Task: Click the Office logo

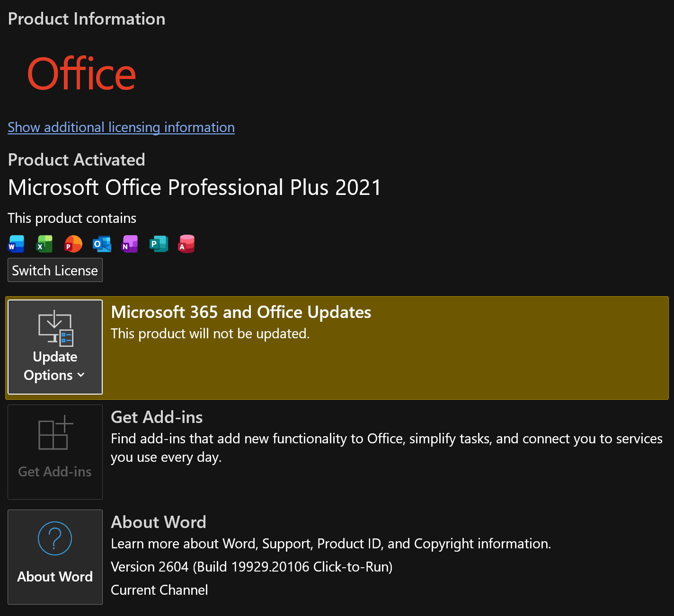Action: 81,73
